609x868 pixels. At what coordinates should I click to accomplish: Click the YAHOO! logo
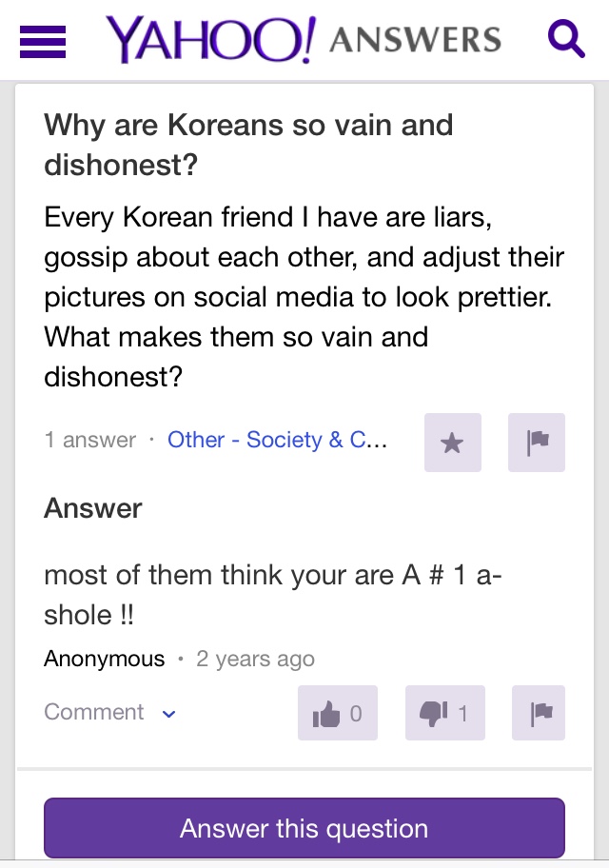pos(209,40)
